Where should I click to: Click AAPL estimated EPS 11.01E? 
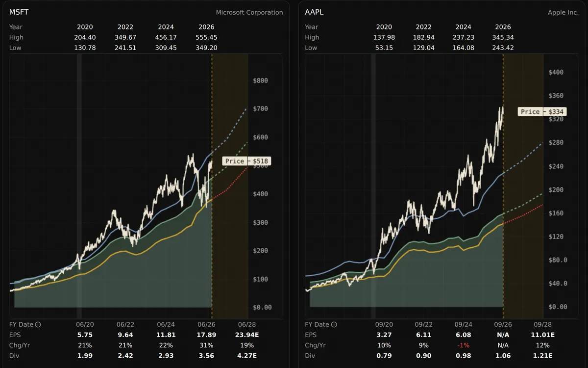pos(543,335)
